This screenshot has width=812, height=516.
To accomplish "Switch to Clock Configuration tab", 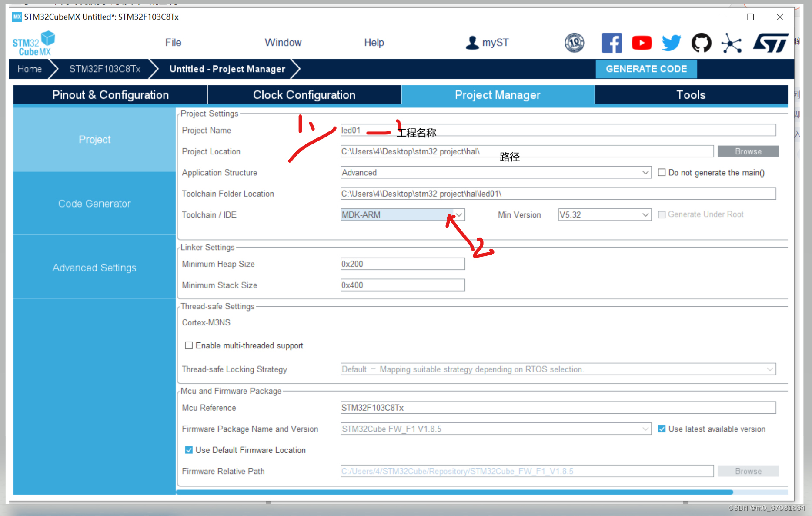I will pyautogui.click(x=304, y=95).
